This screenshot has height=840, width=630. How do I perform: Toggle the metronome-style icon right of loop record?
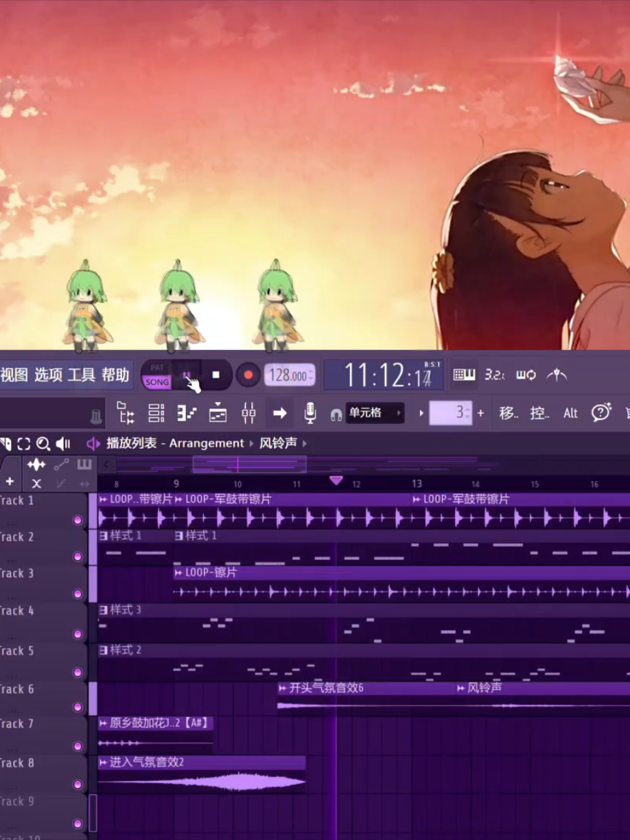(x=557, y=375)
